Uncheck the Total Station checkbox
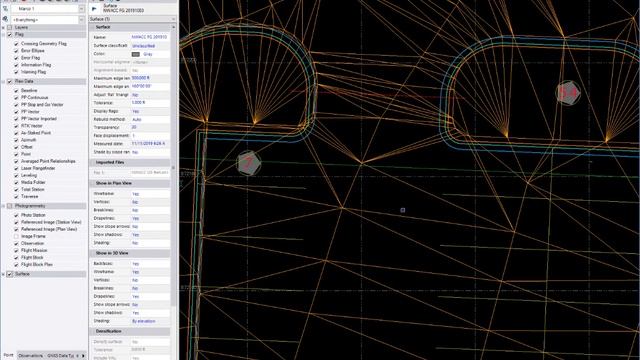This screenshot has height=360, width=640. point(16,189)
